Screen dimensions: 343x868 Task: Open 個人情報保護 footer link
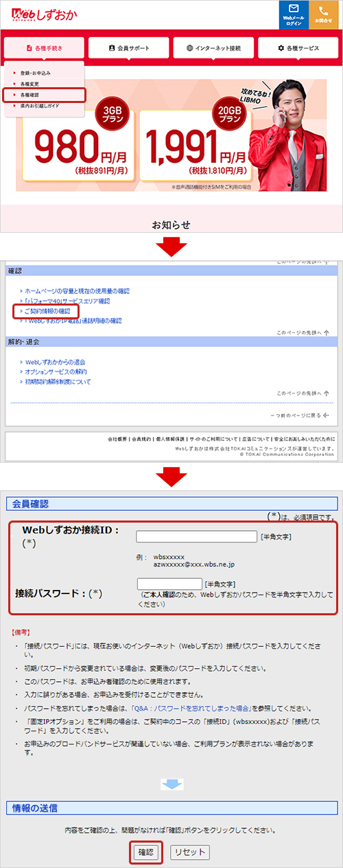pyautogui.click(x=169, y=438)
